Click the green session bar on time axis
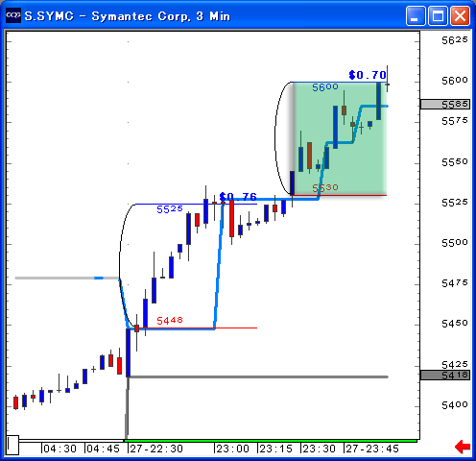476x461 pixels. coord(271,441)
